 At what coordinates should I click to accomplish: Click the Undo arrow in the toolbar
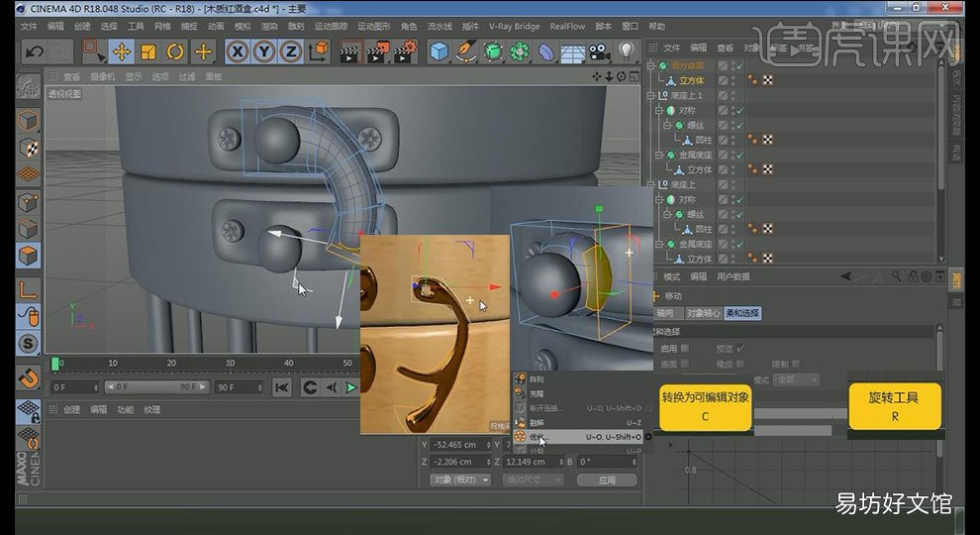pos(34,52)
